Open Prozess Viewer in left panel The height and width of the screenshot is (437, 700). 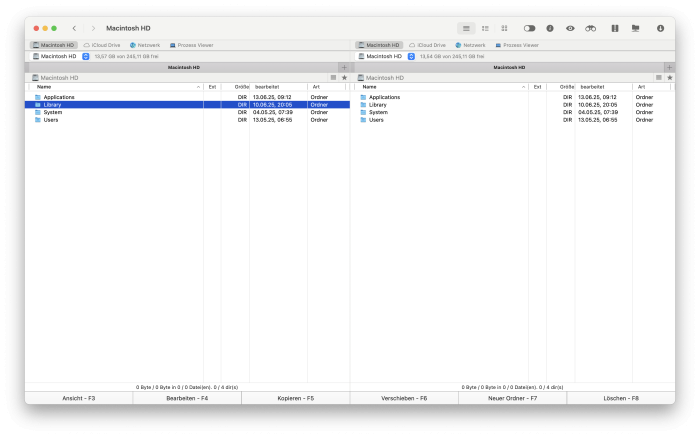coord(192,45)
